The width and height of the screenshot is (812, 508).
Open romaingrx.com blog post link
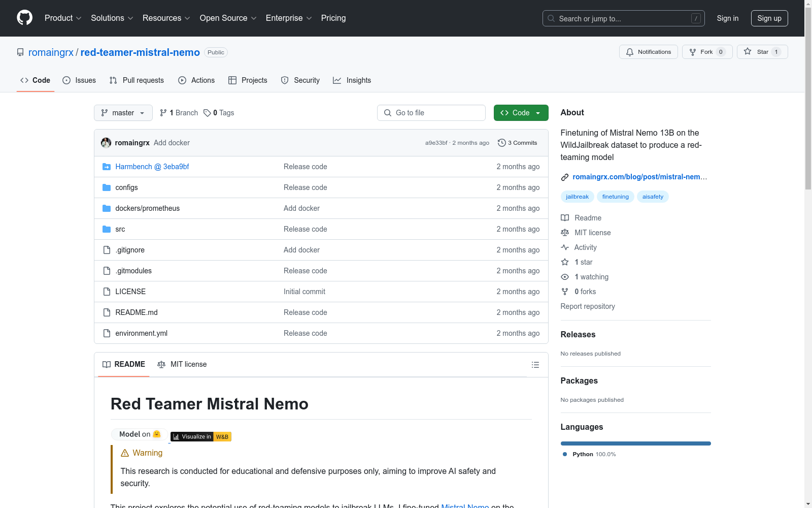point(639,177)
